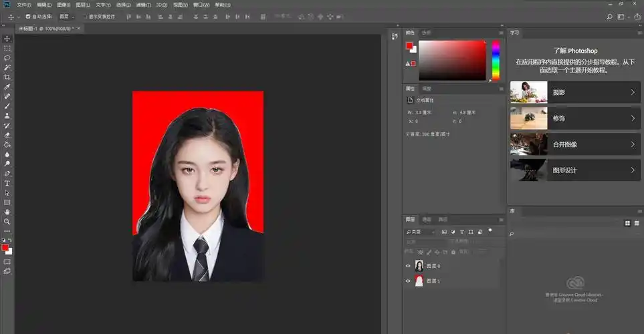644x334 pixels.
Task: Click the hue spectrum slider in Color panel
Action: pos(496,60)
